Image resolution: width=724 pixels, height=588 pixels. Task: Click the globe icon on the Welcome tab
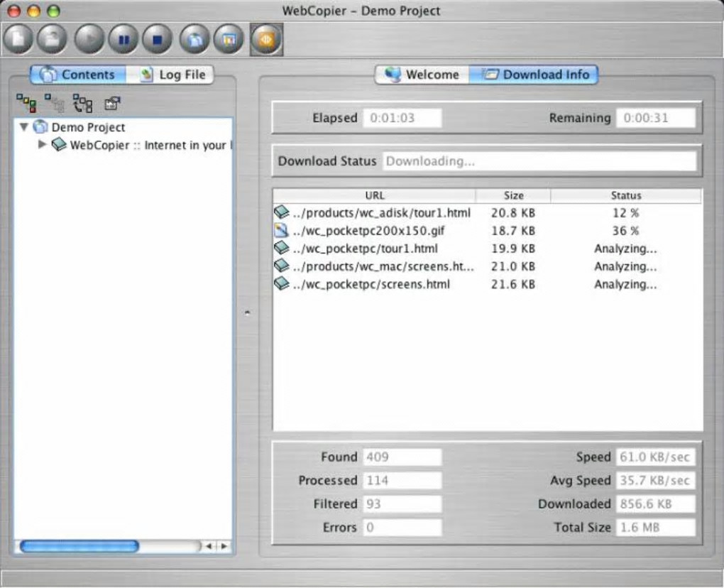[393, 74]
